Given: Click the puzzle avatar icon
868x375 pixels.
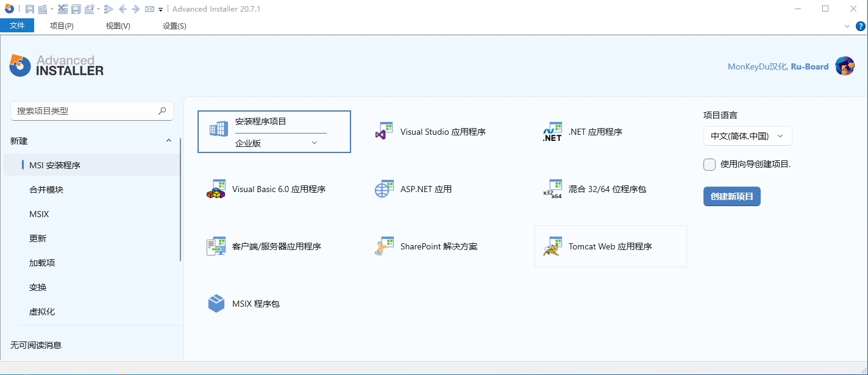Looking at the screenshot, I should tap(844, 66).
